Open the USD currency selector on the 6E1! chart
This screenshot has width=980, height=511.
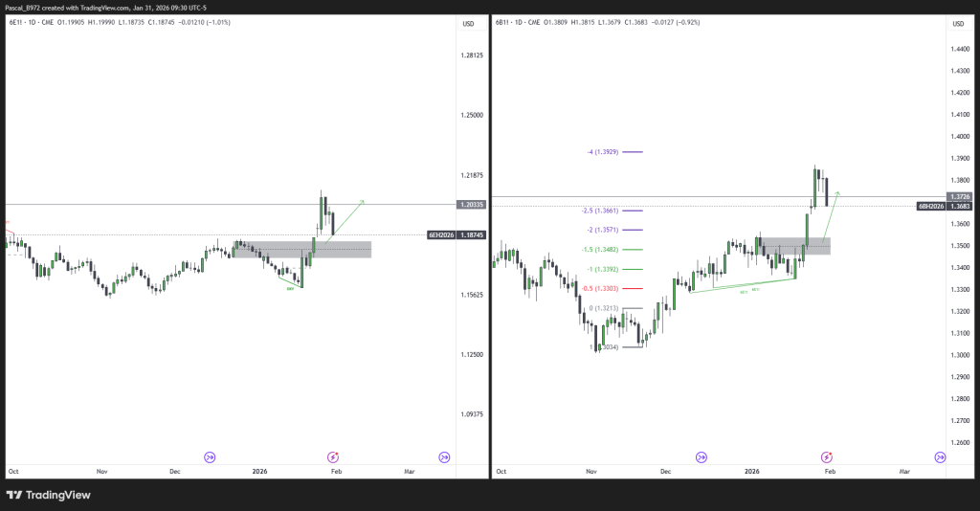pos(468,23)
